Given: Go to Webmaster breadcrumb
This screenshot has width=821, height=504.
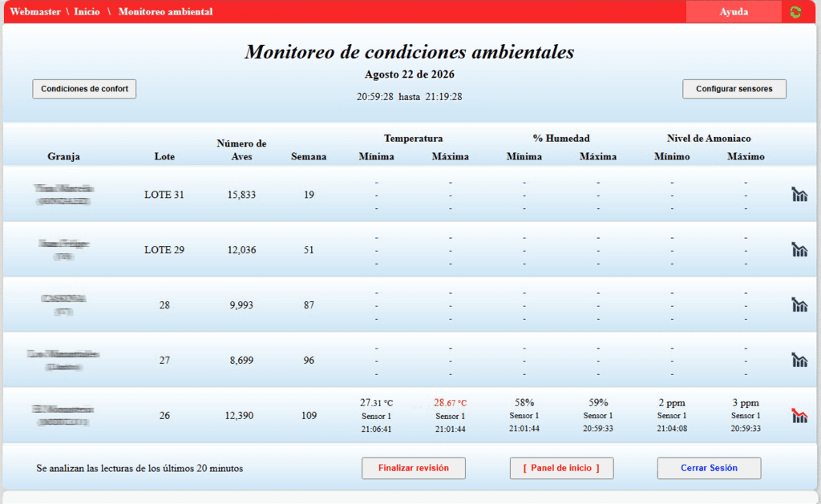Looking at the screenshot, I should click(x=35, y=12).
